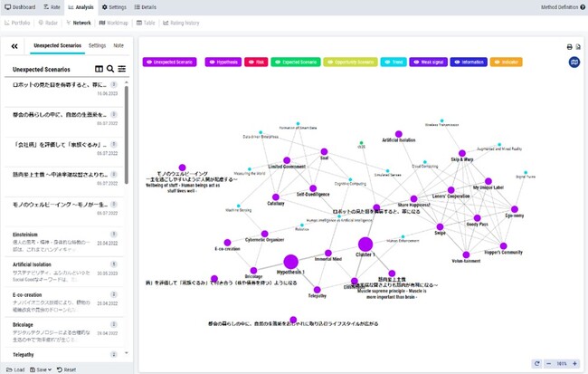Open the column layout icon in list header
This screenshot has height=374, width=588.
(x=99, y=69)
